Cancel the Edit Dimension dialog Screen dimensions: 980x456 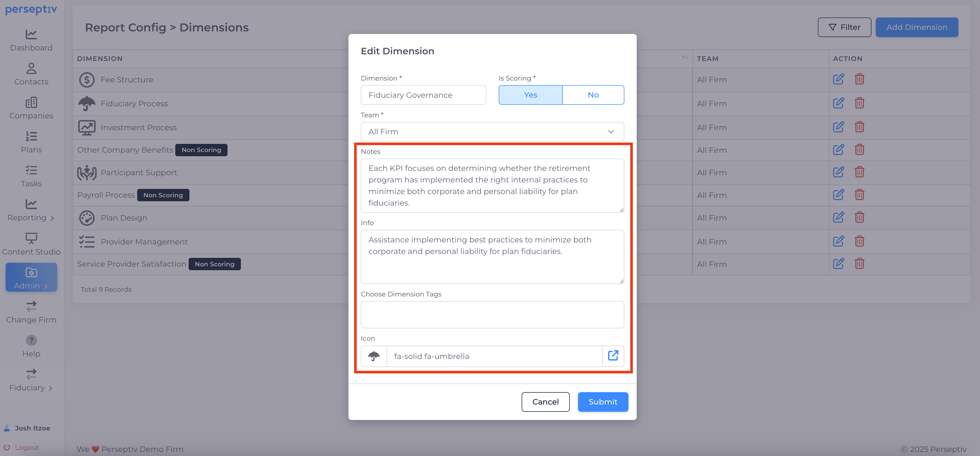[x=545, y=402]
